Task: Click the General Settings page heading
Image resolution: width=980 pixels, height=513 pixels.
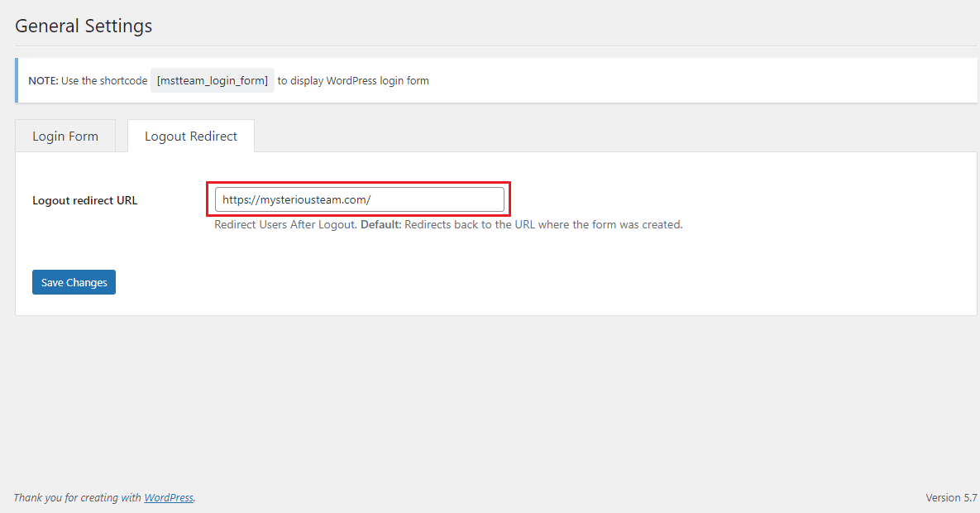Action: point(83,26)
